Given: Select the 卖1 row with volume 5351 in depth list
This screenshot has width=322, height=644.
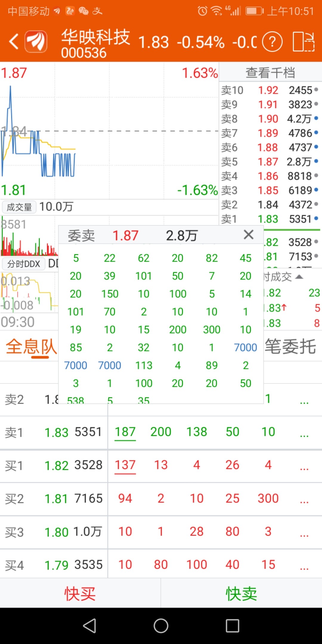Looking at the screenshot, I should (270, 219).
